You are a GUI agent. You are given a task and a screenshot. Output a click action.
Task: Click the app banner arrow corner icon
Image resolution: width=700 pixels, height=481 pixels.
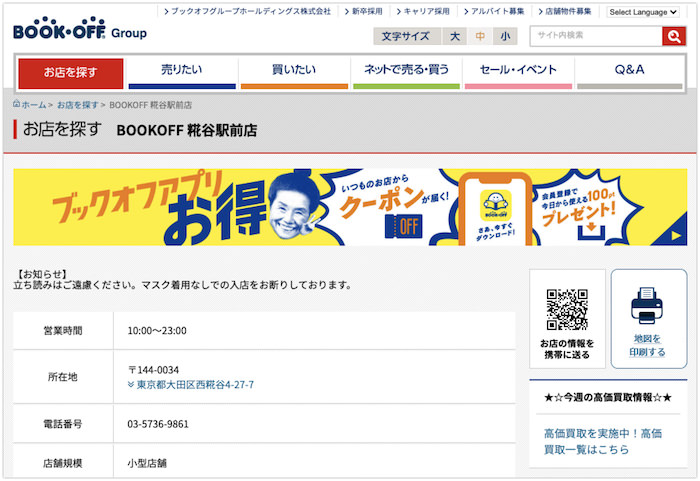(676, 235)
